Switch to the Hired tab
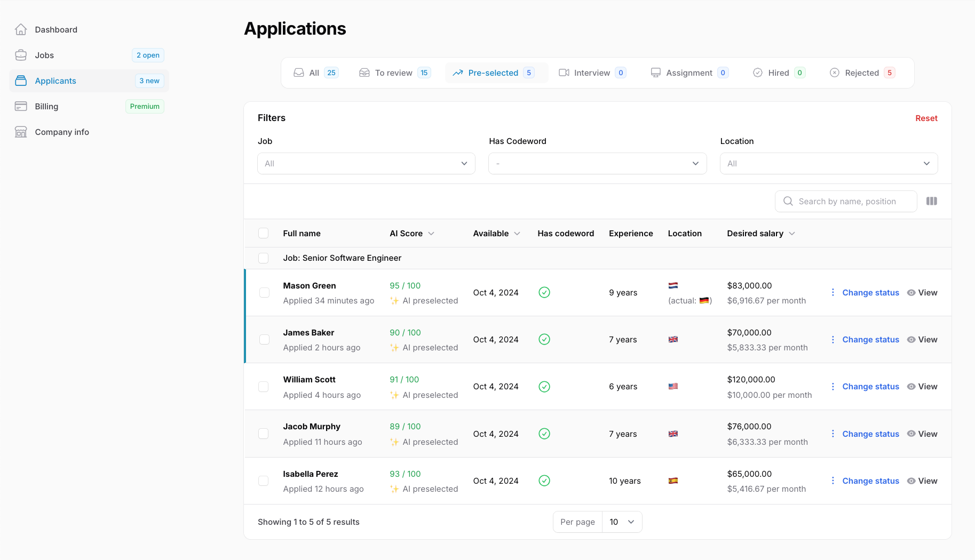 click(x=779, y=73)
